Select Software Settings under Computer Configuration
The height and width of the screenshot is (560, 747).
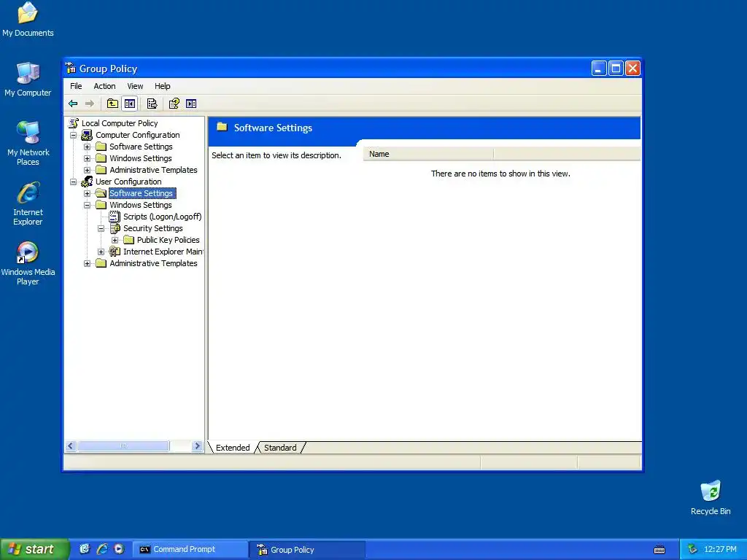point(141,147)
